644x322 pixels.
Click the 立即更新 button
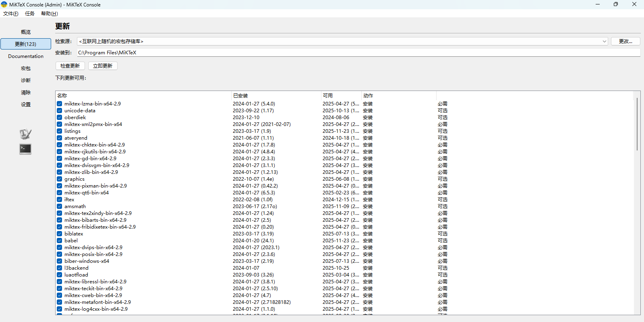pos(103,66)
